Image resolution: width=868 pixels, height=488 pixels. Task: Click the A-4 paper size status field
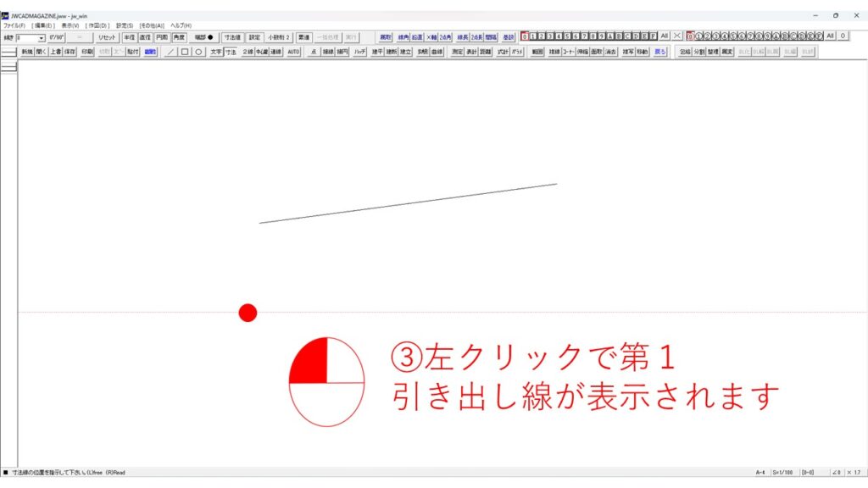[x=761, y=472]
